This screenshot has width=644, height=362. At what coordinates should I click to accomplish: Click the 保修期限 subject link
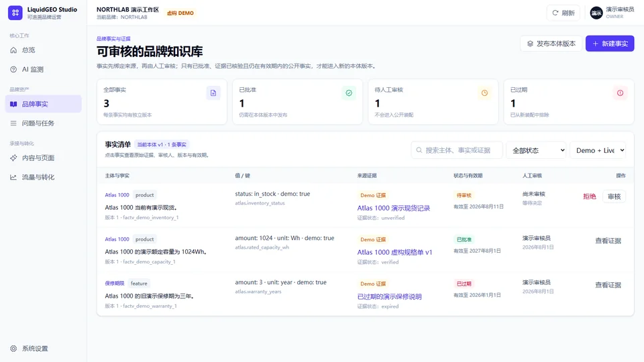pyautogui.click(x=115, y=284)
